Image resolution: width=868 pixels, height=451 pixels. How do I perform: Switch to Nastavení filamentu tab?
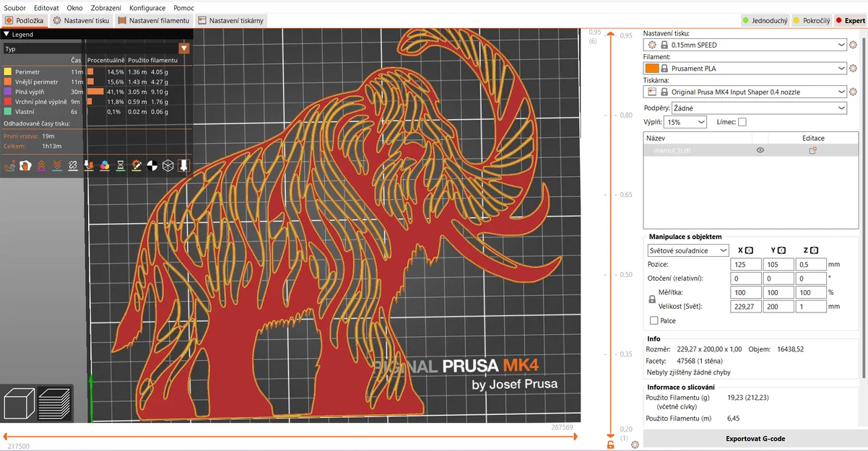click(x=153, y=20)
